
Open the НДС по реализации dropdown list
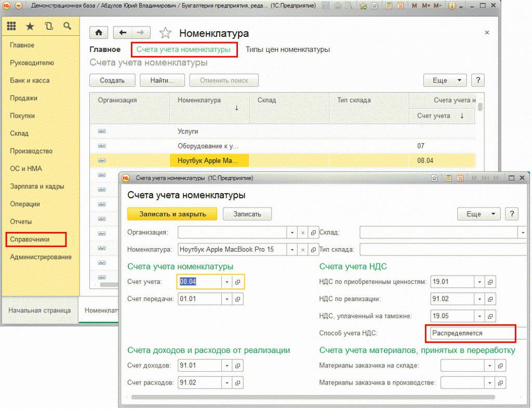click(478, 298)
